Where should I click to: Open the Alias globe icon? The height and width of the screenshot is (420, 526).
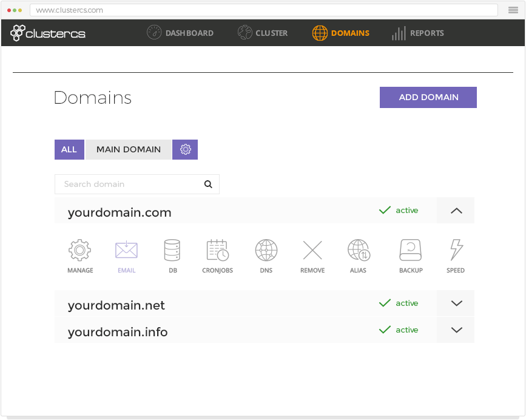(x=359, y=250)
